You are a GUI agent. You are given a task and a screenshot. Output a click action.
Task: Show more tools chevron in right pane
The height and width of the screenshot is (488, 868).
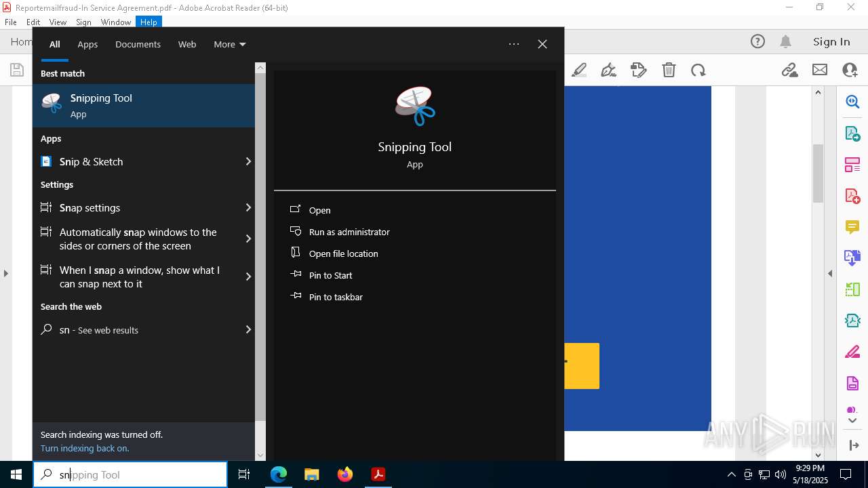[852, 420]
